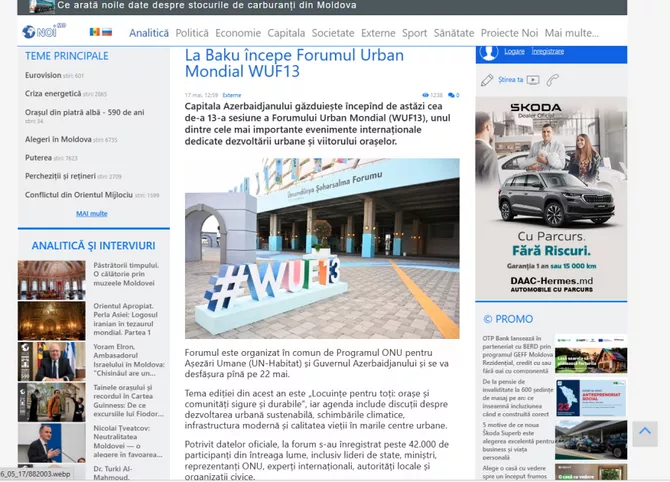Screen dimensions: 670x482
Task: Open the Sport menu section
Action: pyautogui.click(x=414, y=33)
